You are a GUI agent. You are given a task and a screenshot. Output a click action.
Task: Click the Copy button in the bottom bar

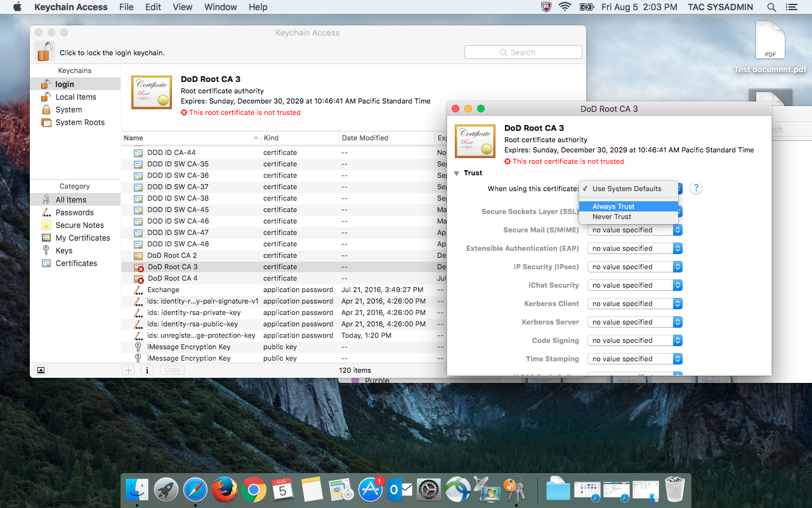pos(173,370)
